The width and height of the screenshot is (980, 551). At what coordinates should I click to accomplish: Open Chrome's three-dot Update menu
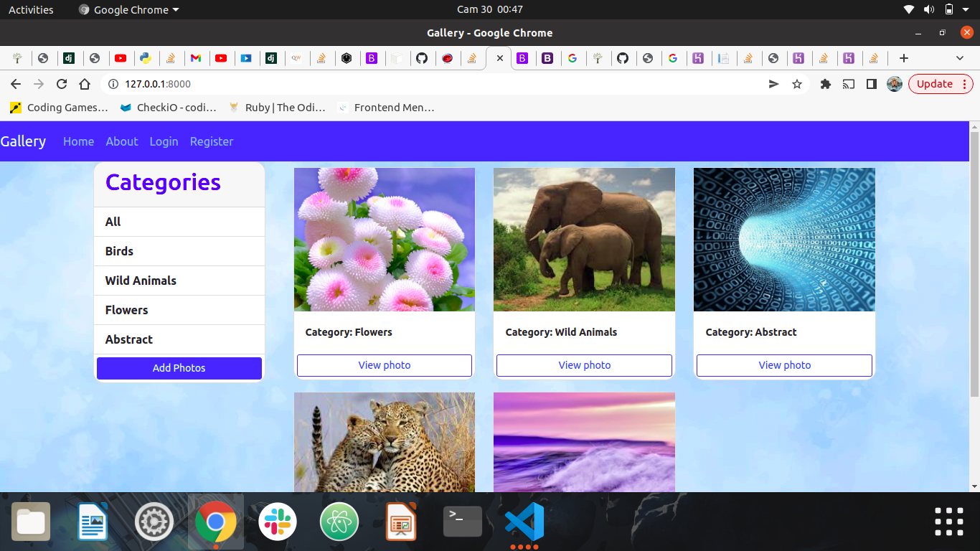tap(962, 83)
